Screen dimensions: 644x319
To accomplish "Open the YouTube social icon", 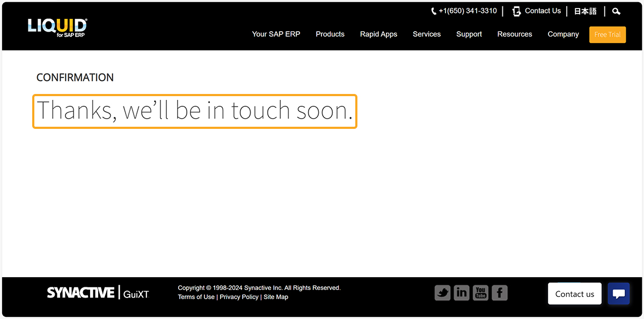I will coord(480,293).
